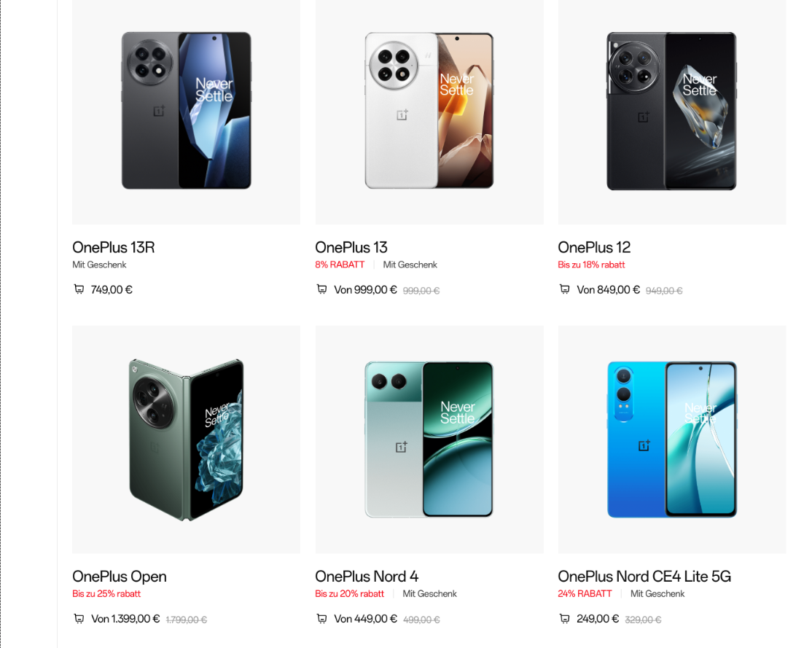Click the cart icon beside OnePlus 13R price
The image size is (812, 648).
click(79, 289)
